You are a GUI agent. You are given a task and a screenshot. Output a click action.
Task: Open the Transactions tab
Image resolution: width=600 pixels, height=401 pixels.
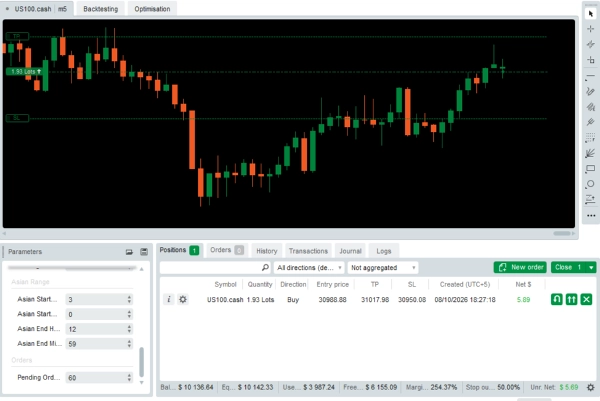pyautogui.click(x=308, y=251)
